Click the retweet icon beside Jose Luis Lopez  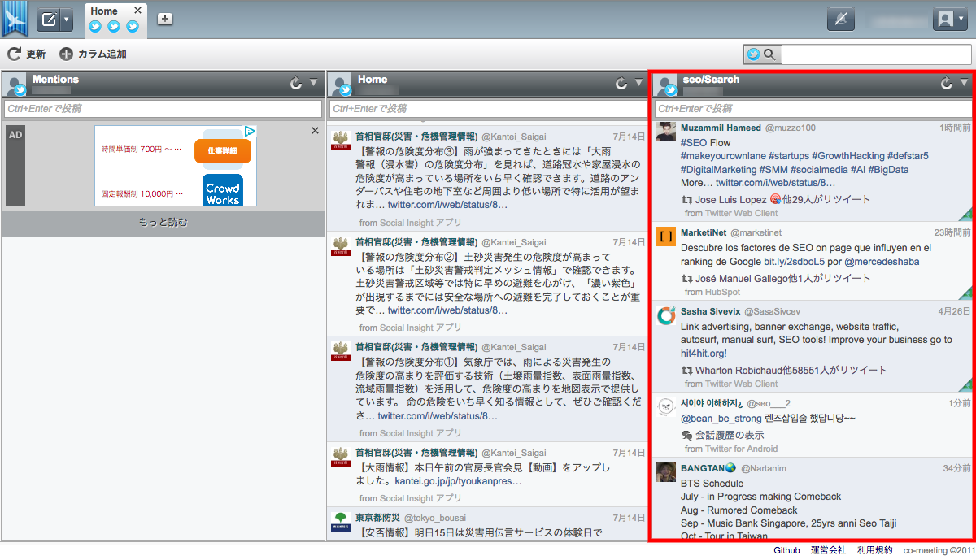click(x=686, y=199)
